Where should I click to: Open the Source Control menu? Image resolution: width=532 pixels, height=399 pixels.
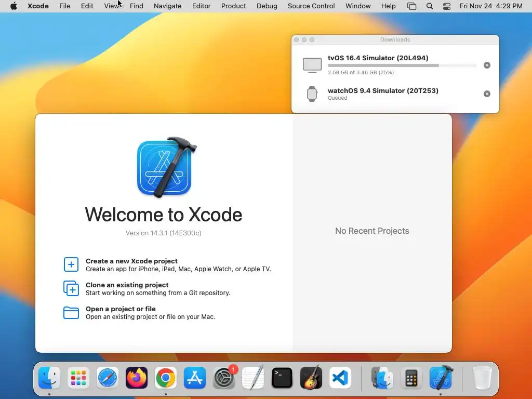click(x=311, y=6)
